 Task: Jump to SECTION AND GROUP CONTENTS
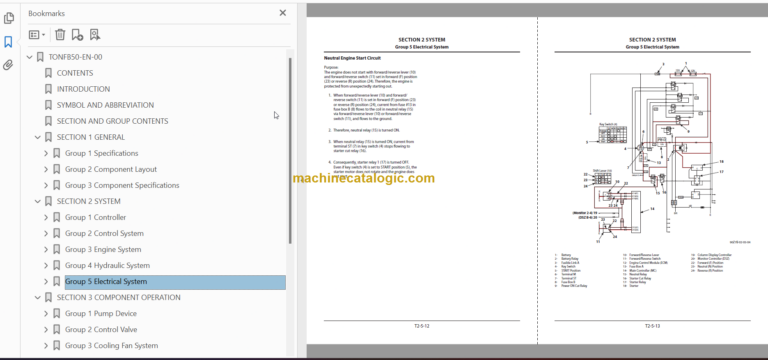tap(112, 121)
